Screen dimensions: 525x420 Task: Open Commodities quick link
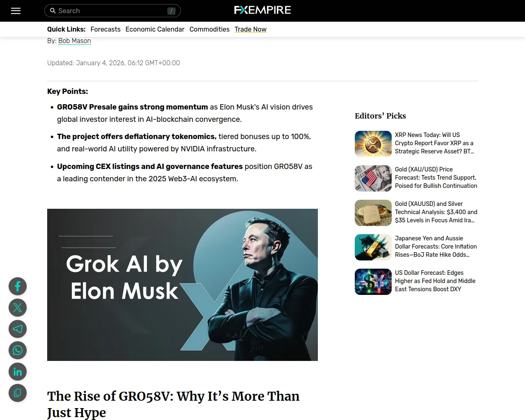[210, 29]
